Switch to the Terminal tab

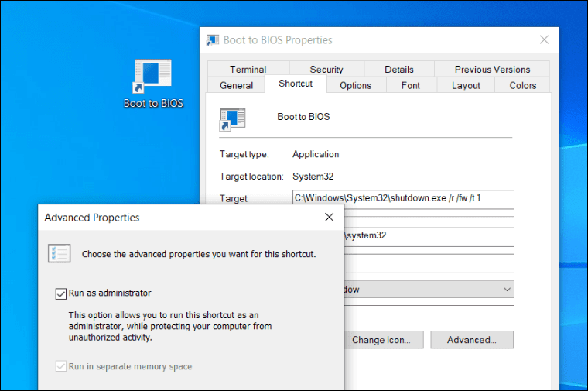[x=248, y=70]
